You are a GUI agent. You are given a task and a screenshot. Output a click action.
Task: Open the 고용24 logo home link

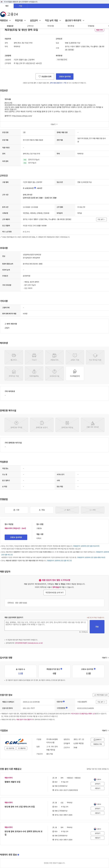point(9,14)
